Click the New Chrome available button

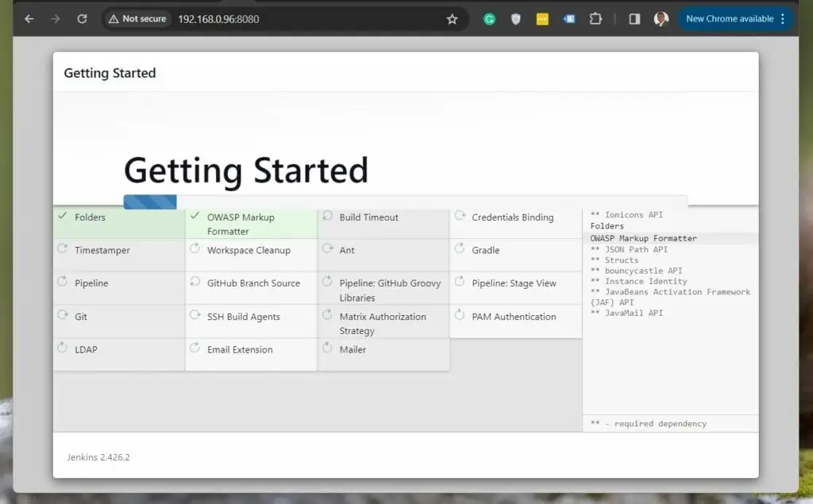click(x=730, y=19)
